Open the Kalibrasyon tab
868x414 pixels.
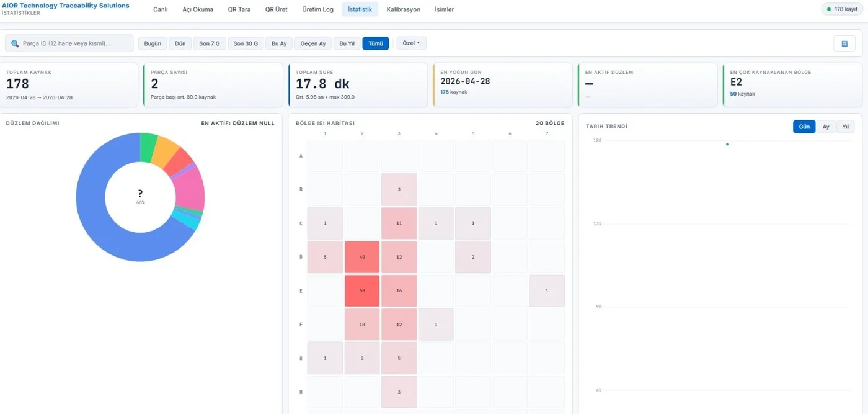click(403, 9)
